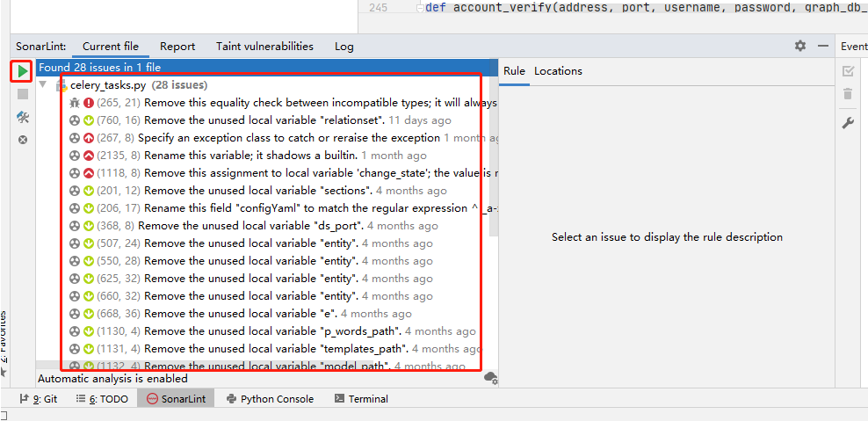Click the trash icon in Event Log
This screenshot has height=421, width=868.
click(x=848, y=94)
